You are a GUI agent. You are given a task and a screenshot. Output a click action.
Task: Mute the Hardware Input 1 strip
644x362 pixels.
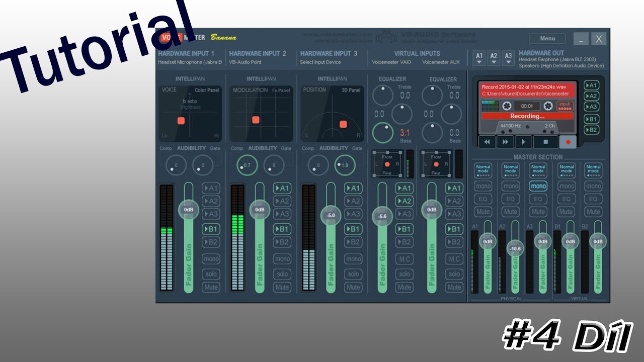[211, 288]
